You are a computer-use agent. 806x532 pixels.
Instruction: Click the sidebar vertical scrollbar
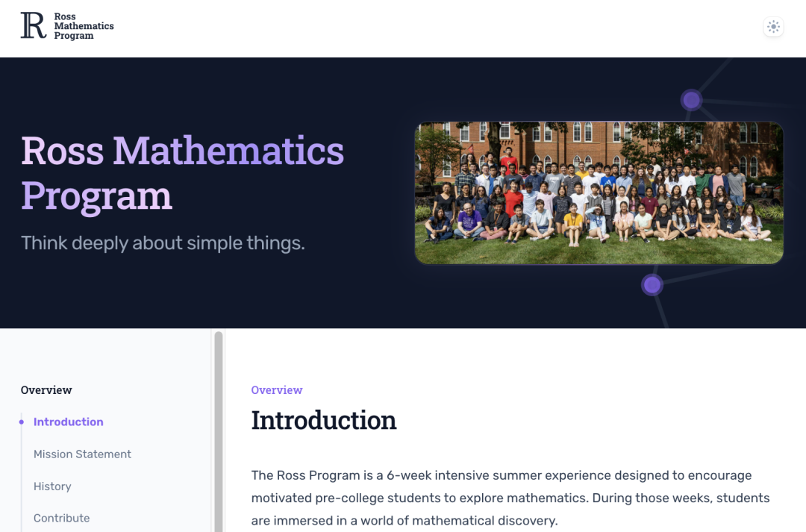click(x=219, y=433)
